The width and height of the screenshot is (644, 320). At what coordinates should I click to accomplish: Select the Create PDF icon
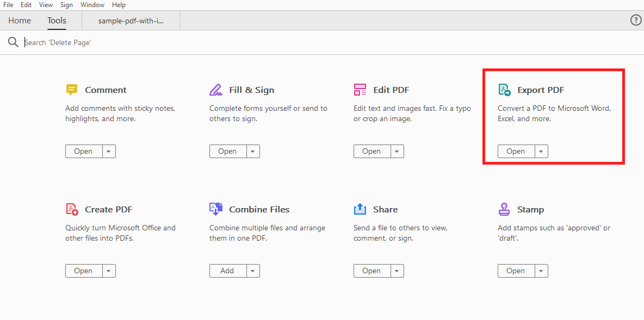(71, 209)
